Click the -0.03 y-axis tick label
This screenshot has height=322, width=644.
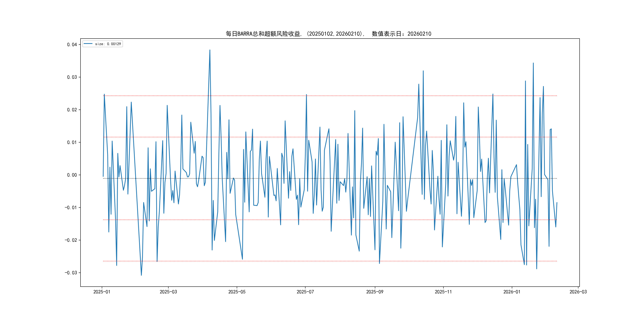[x=71, y=273]
